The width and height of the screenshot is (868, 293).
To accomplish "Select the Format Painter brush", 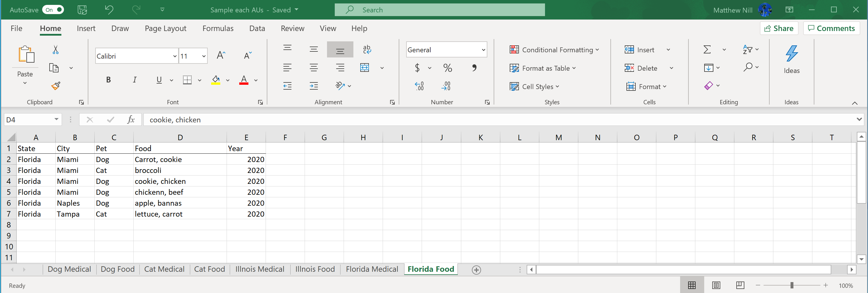I will pos(56,86).
